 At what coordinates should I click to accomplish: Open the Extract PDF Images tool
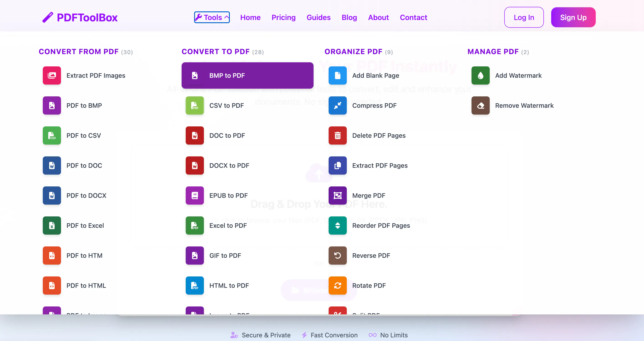pos(96,75)
